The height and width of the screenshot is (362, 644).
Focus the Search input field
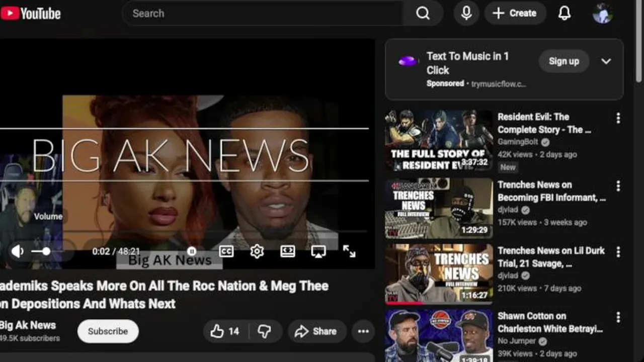(263, 14)
